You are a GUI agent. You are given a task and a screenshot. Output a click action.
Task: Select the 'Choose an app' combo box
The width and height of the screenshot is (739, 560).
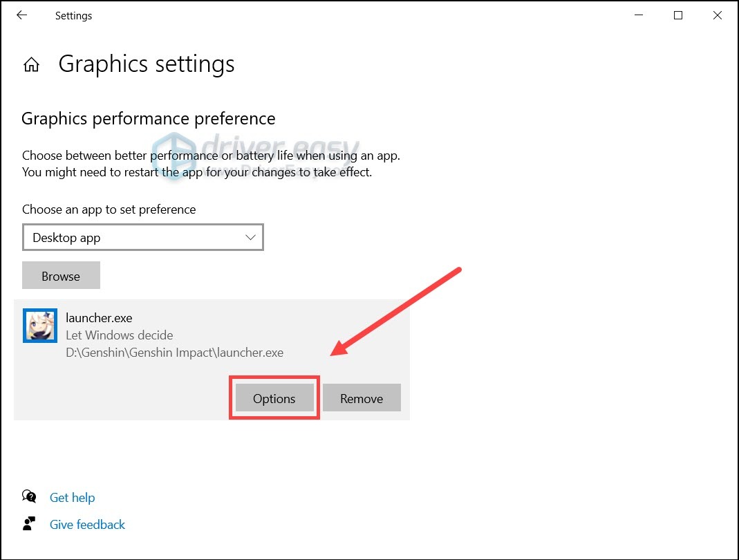point(143,237)
